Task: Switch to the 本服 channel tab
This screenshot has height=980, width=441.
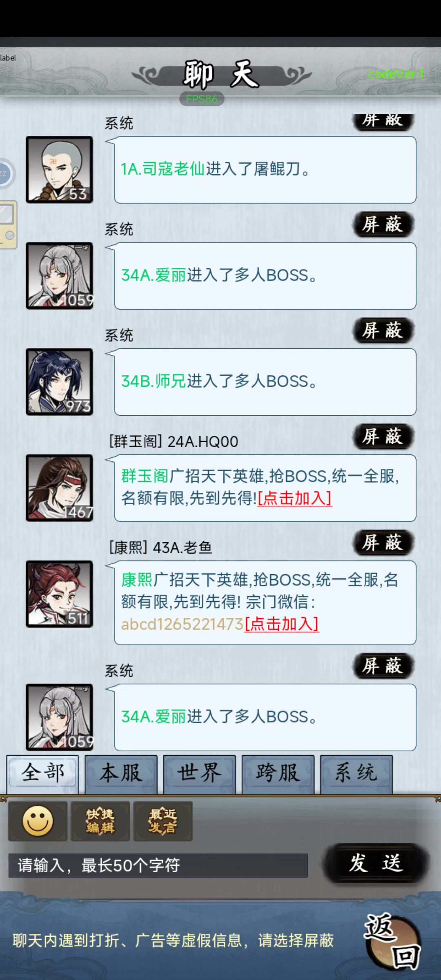Action: coord(121,774)
